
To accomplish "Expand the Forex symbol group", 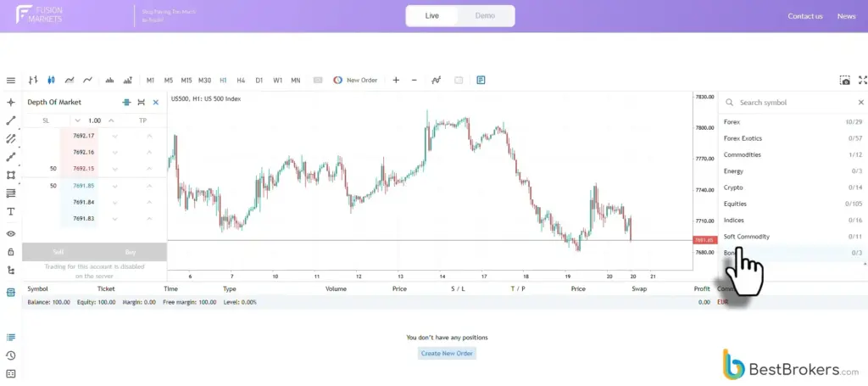I will tap(793, 122).
